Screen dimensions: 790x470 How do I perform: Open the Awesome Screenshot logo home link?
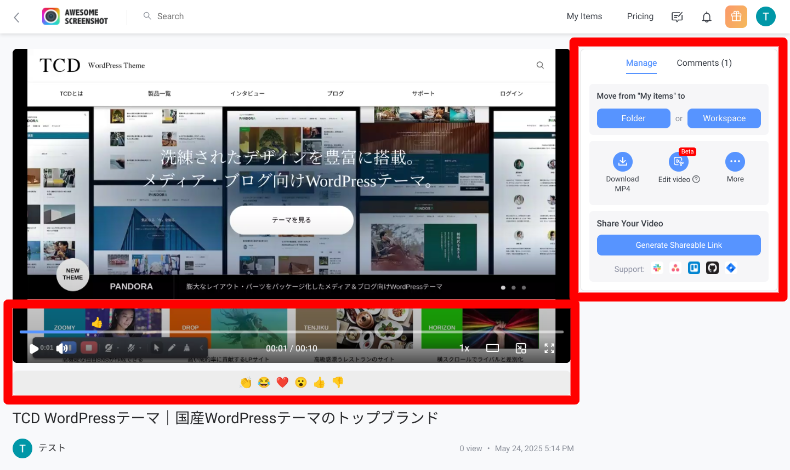click(x=75, y=17)
